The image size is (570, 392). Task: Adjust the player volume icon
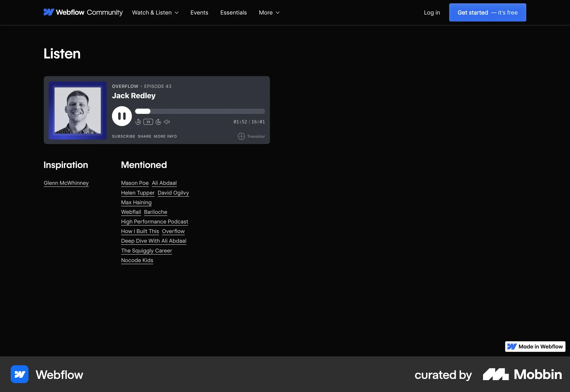[167, 122]
